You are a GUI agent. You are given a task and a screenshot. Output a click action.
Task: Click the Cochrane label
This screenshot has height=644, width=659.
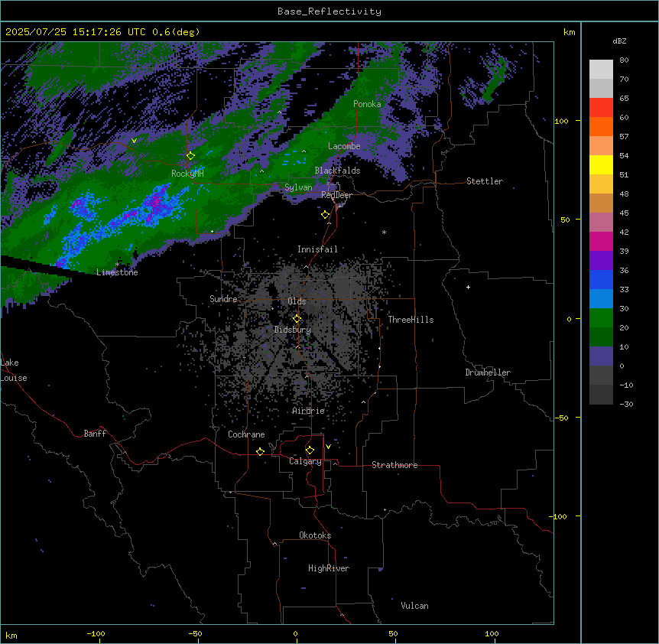point(246,434)
